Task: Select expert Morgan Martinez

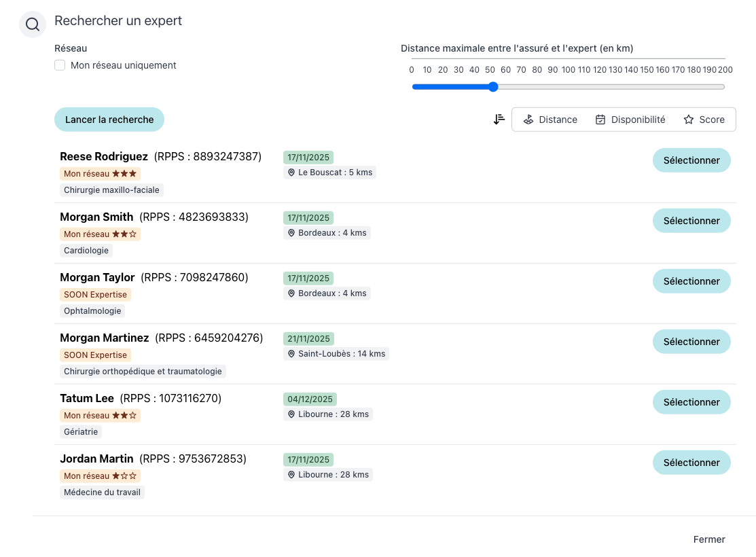Action: (691, 342)
